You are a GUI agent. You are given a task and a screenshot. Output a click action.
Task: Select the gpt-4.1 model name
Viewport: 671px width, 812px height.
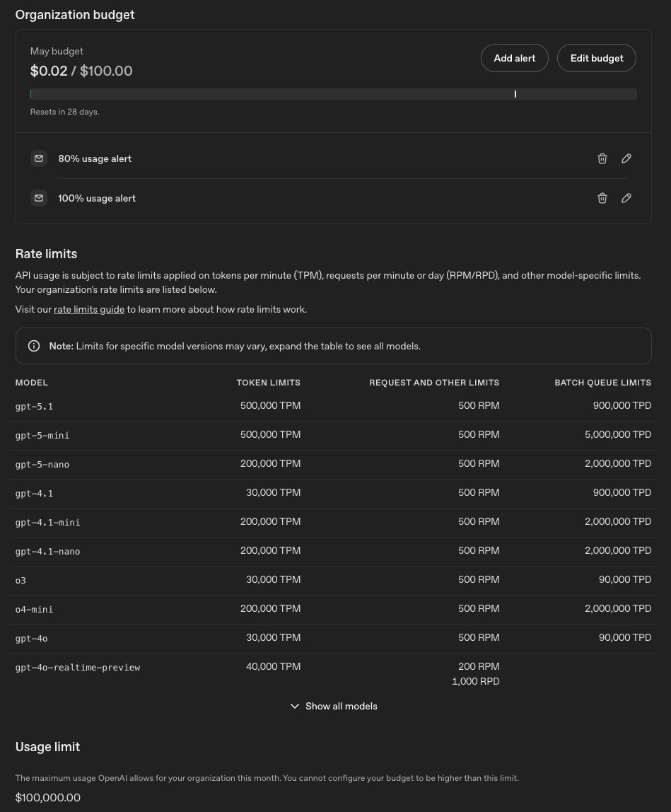34,494
